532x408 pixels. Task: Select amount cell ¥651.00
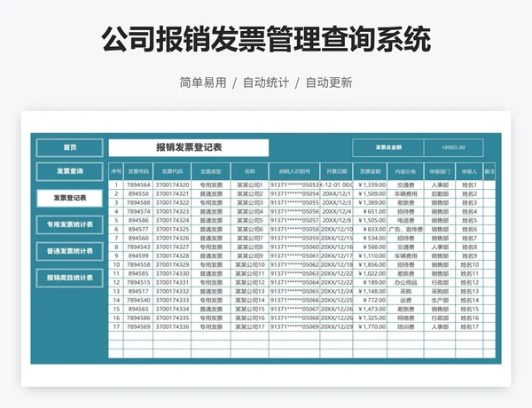coord(370,211)
